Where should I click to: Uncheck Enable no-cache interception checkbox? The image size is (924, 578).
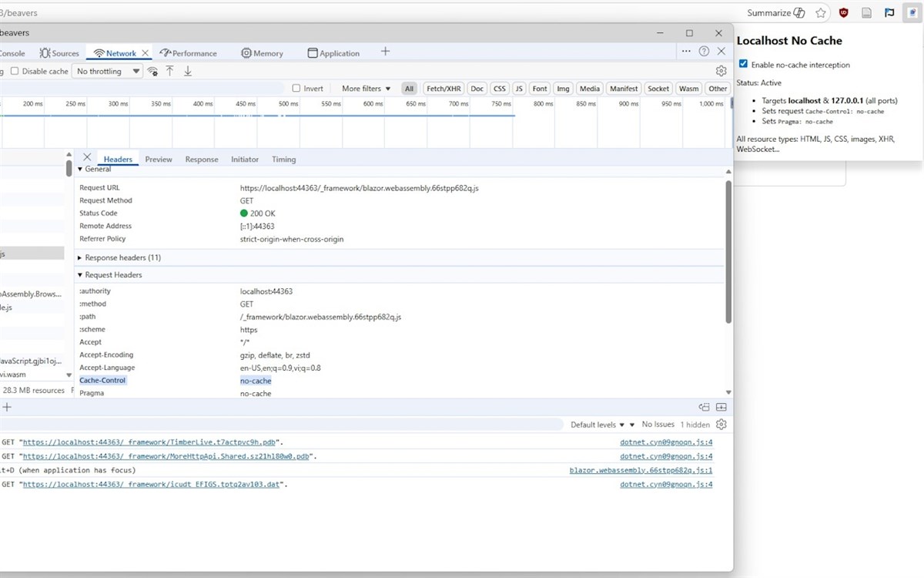743,65
